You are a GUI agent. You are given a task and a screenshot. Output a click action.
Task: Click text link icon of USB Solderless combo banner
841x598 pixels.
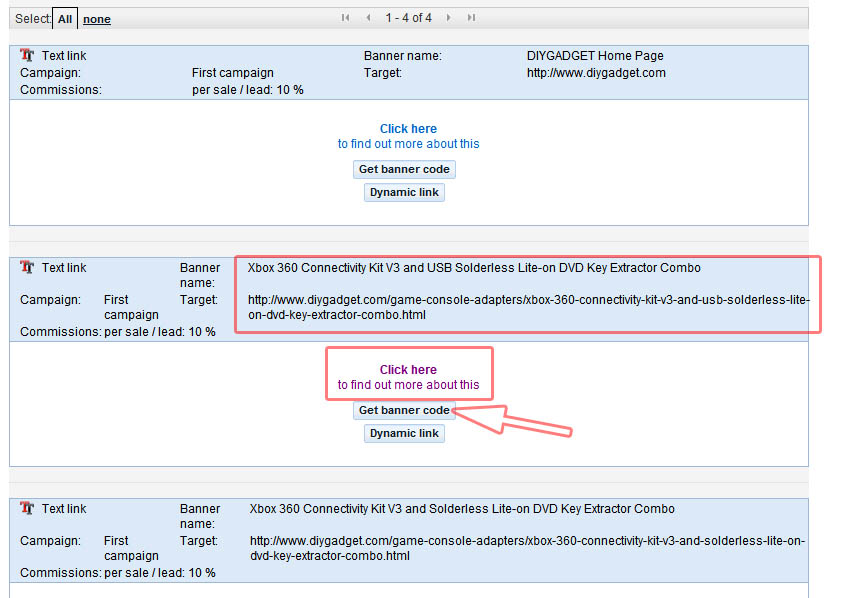coord(27,268)
